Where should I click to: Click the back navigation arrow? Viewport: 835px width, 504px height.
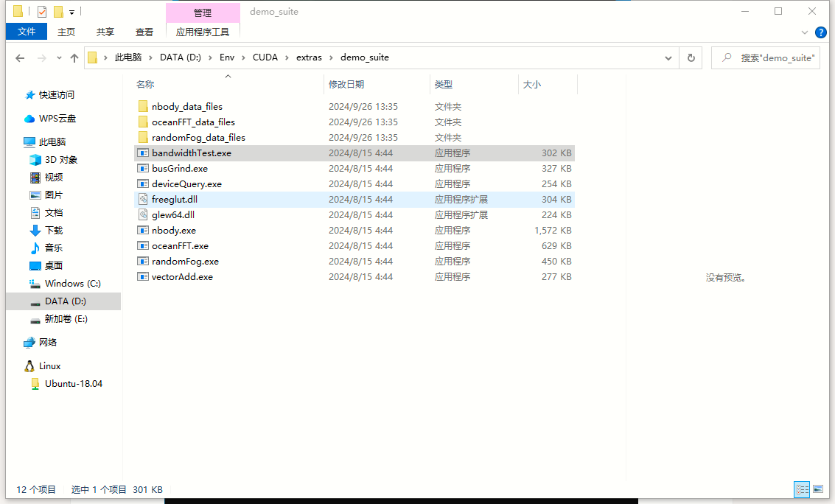(x=19, y=57)
